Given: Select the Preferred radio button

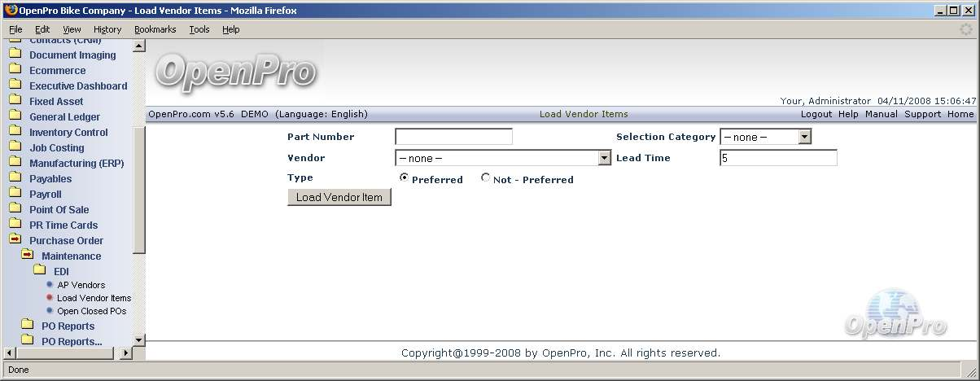Looking at the screenshot, I should point(404,178).
